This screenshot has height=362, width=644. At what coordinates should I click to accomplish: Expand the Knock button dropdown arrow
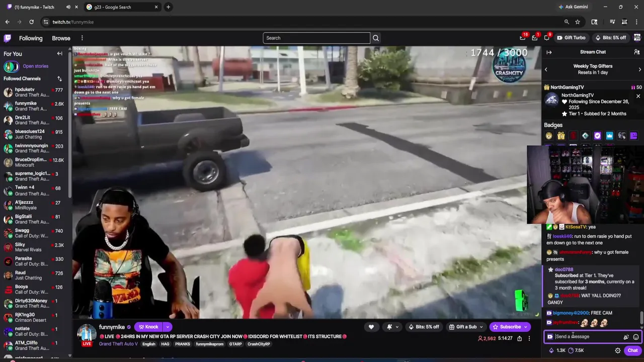(x=168, y=327)
